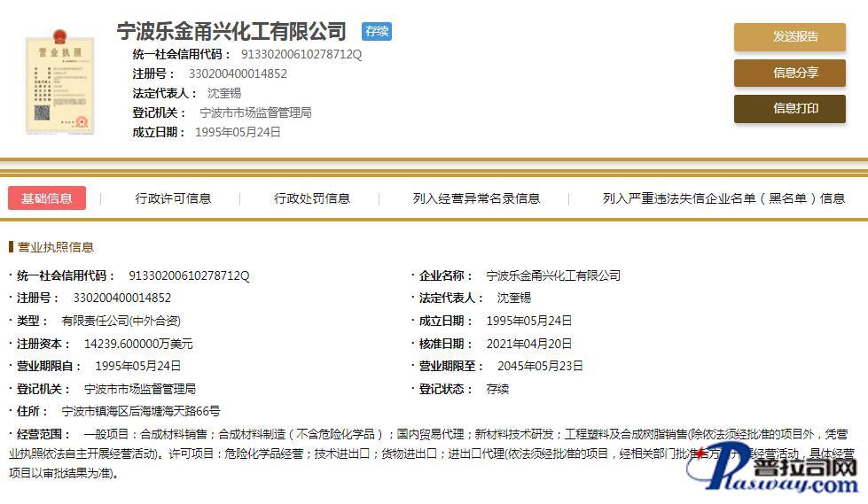
Task: Click the approval date 2021年04月20日
Action: (529, 344)
